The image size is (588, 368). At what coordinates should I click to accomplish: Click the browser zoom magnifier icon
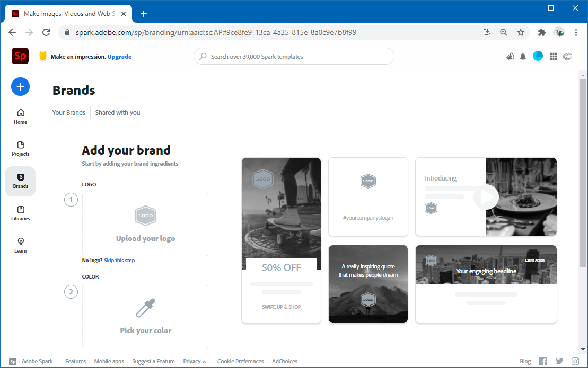pos(504,32)
